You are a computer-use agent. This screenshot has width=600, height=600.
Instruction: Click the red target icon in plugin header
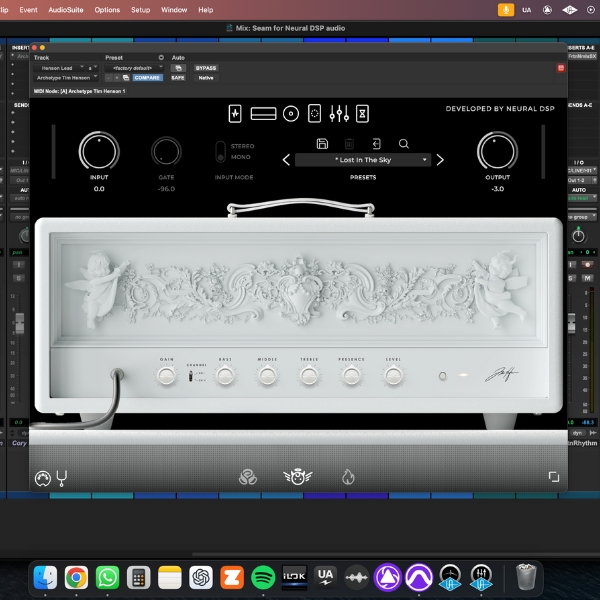point(561,68)
